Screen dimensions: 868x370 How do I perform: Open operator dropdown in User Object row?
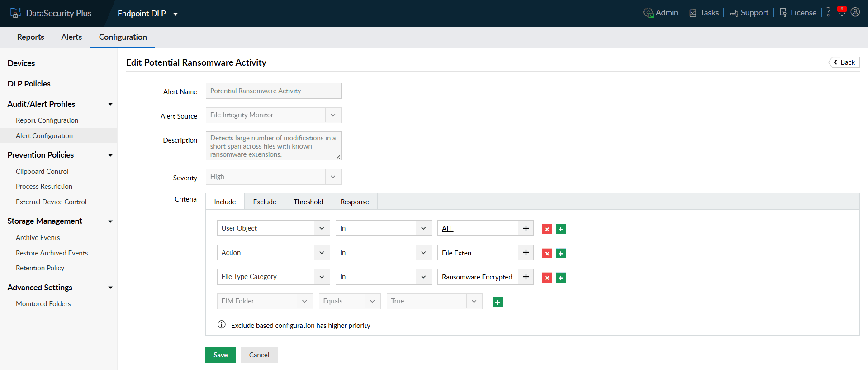384,228
